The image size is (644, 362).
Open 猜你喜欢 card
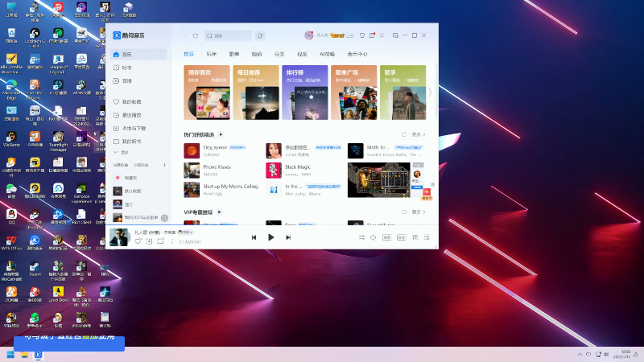pyautogui.click(x=207, y=93)
